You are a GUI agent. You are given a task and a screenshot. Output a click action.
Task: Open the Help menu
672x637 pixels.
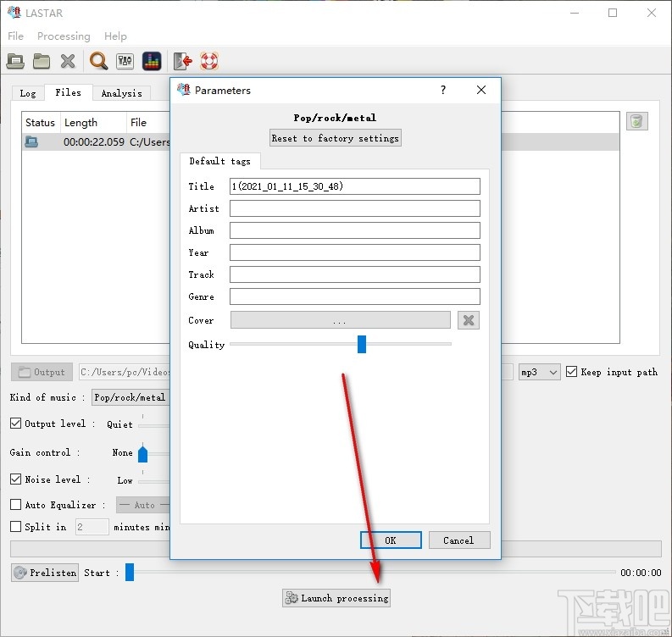point(115,36)
